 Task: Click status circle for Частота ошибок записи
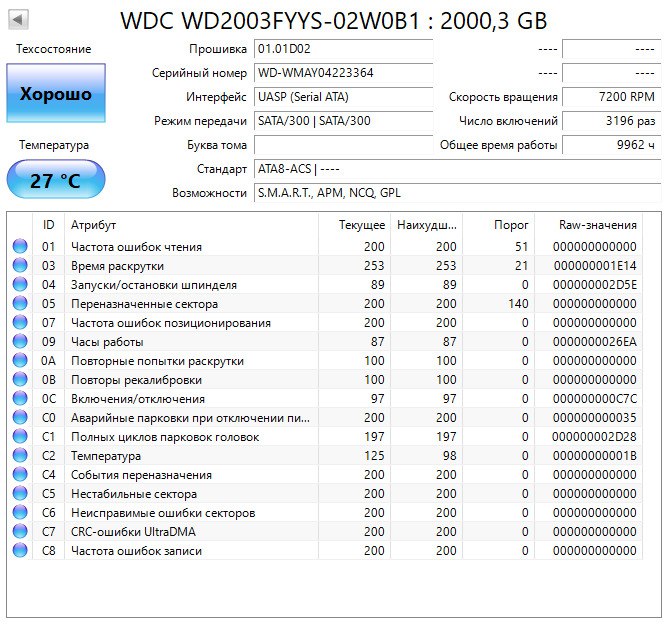coord(20,550)
